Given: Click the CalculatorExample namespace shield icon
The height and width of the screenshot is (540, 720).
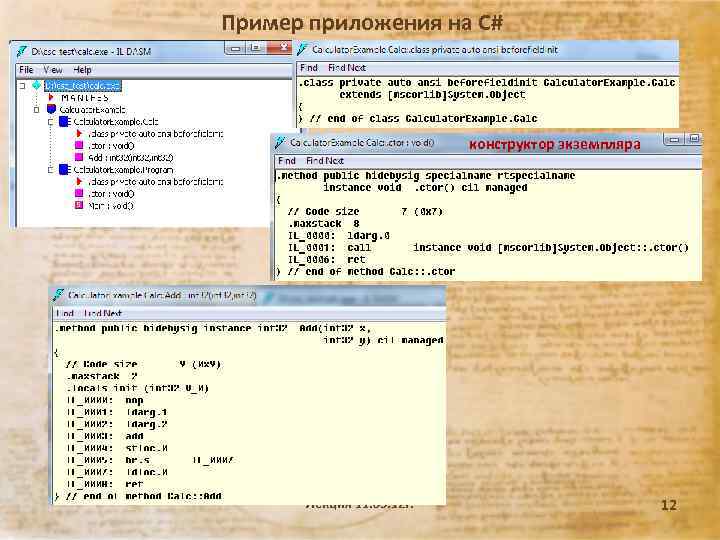Looking at the screenshot, I should [x=51, y=109].
